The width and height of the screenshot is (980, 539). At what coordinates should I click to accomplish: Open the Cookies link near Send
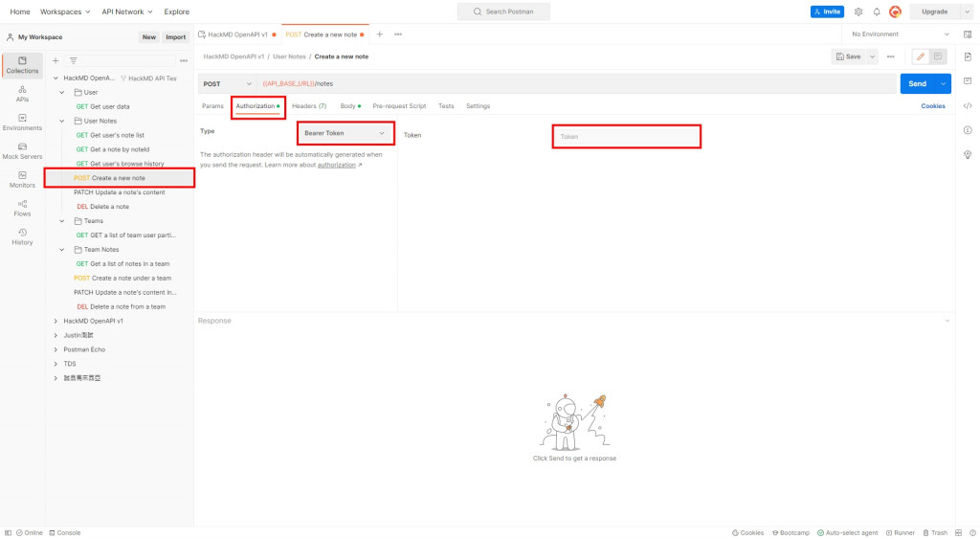[932, 106]
